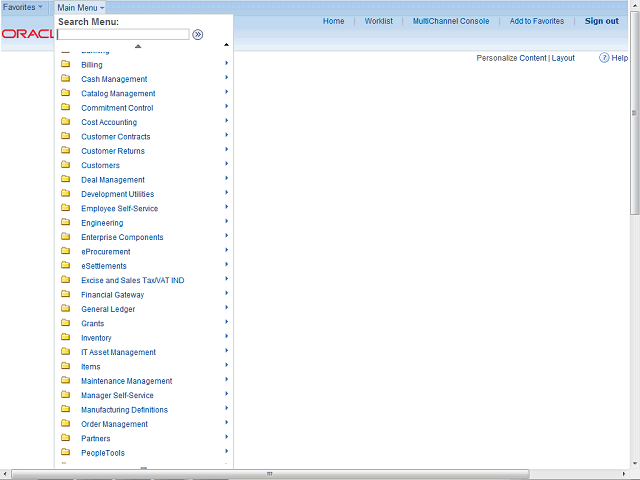
Task: Click the horizontal scrollbar thumb at bottom
Action: coord(270,474)
